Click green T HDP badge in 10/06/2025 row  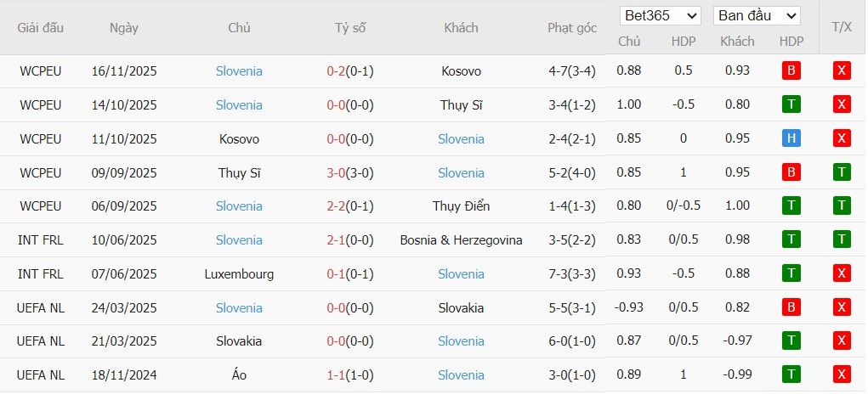tap(791, 240)
